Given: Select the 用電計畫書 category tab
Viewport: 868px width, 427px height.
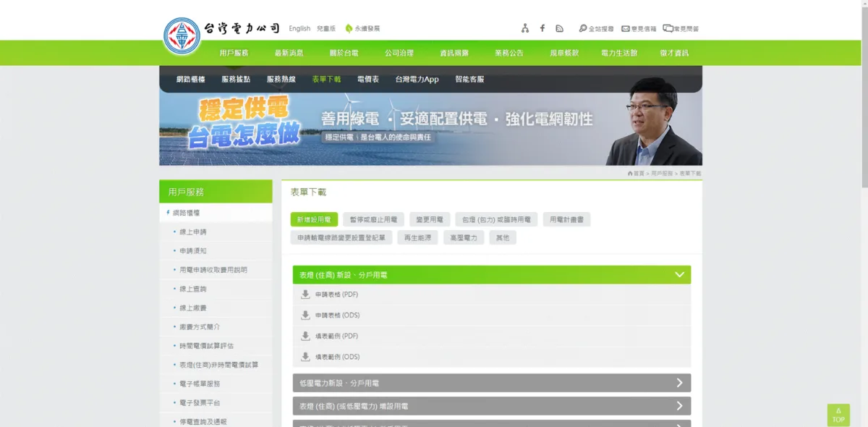Looking at the screenshot, I should 566,219.
